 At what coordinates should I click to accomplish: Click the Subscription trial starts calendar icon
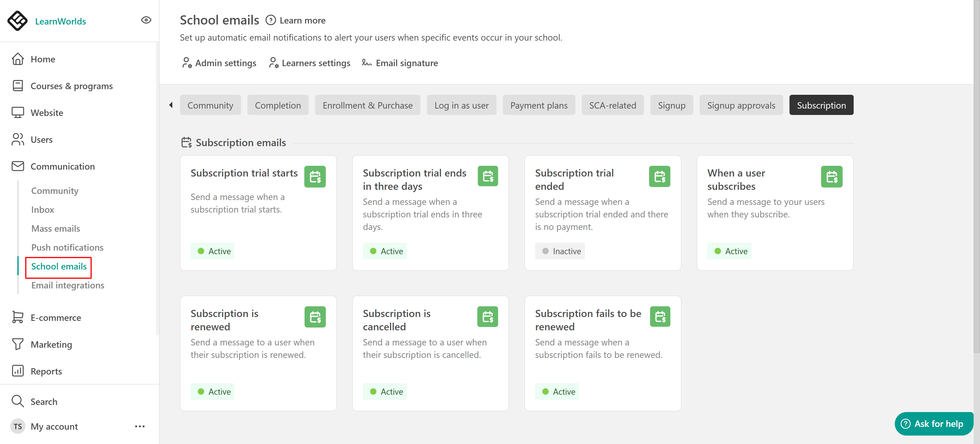[x=315, y=177]
